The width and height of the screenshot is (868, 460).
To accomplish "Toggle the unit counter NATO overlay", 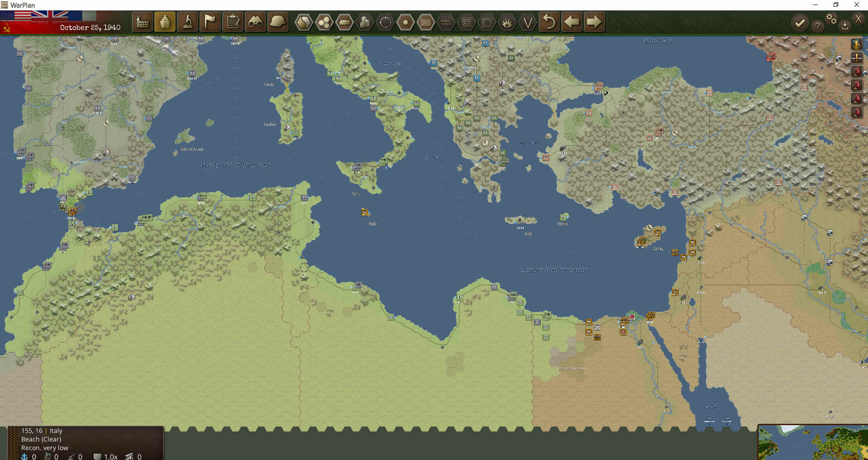I will point(426,22).
